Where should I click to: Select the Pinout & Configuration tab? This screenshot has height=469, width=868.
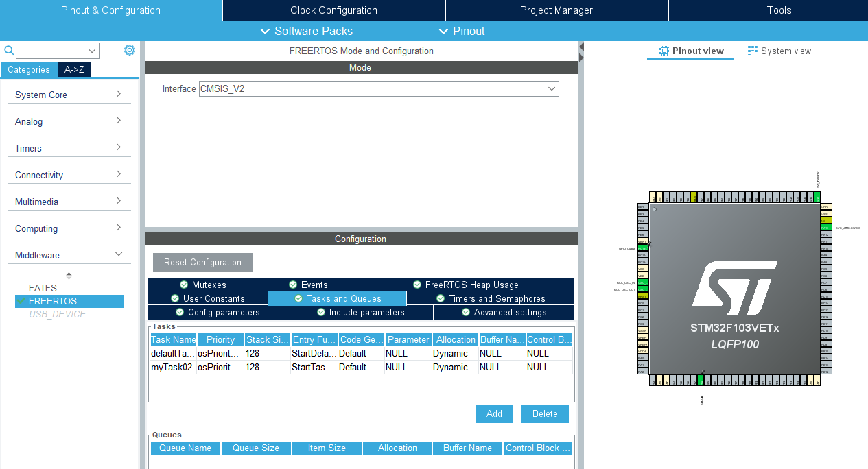click(x=110, y=10)
